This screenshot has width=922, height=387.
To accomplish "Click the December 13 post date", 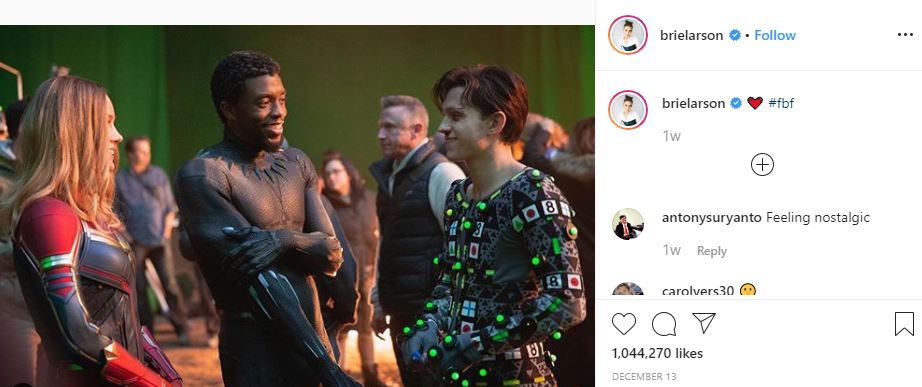I will (644, 376).
